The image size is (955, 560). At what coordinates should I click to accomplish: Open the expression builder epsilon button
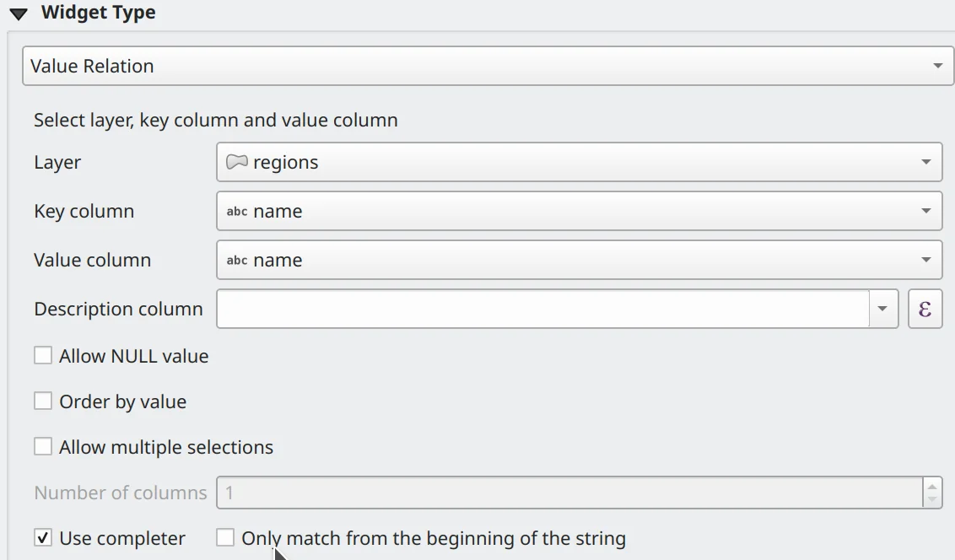click(925, 309)
